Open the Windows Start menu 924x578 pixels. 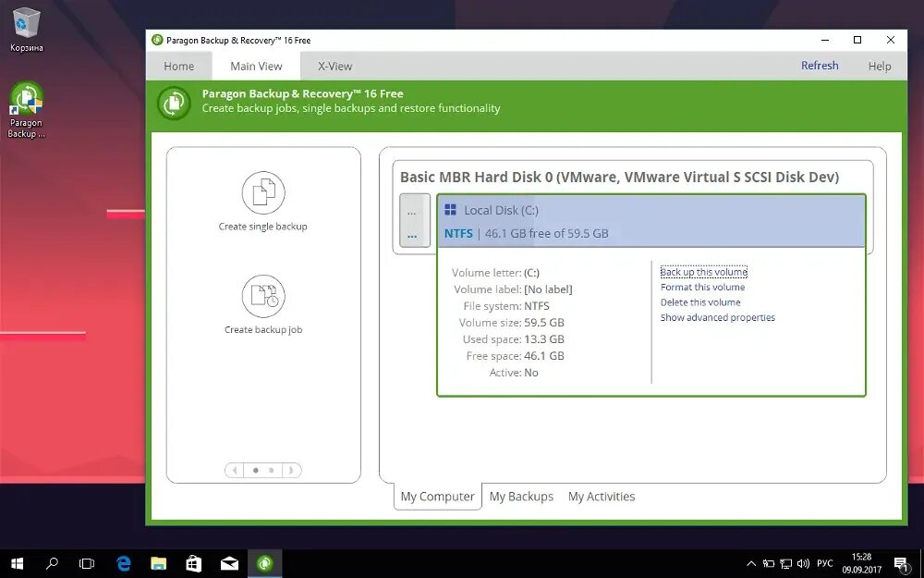17,564
